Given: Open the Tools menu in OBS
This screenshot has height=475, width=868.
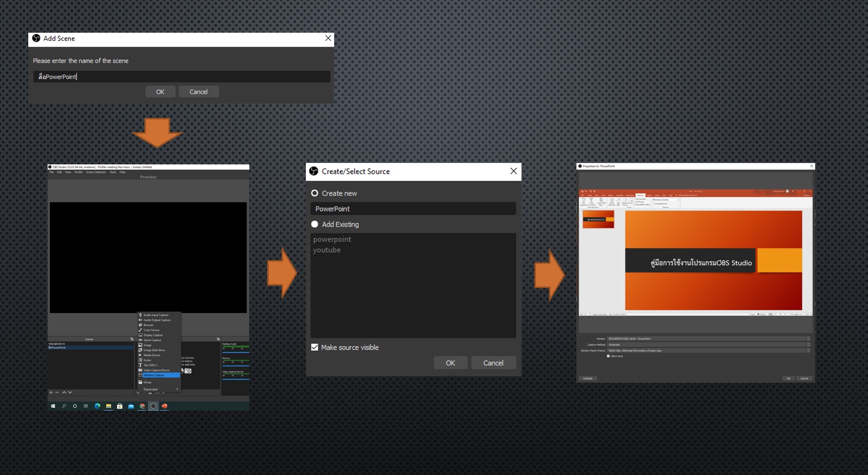Looking at the screenshot, I should pyautogui.click(x=113, y=172).
